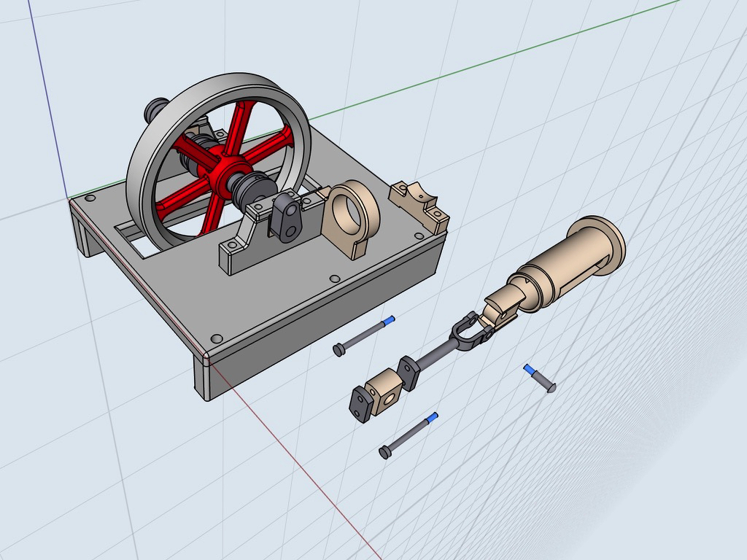Select the short blue-tipped screw
This screenshot has width=747, height=560.
[x=539, y=378]
